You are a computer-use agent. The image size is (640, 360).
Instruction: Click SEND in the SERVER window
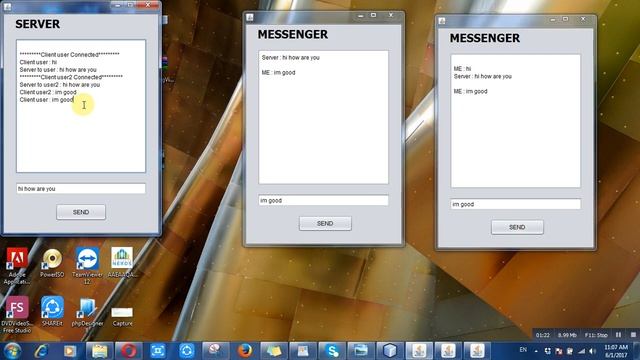tap(81, 212)
